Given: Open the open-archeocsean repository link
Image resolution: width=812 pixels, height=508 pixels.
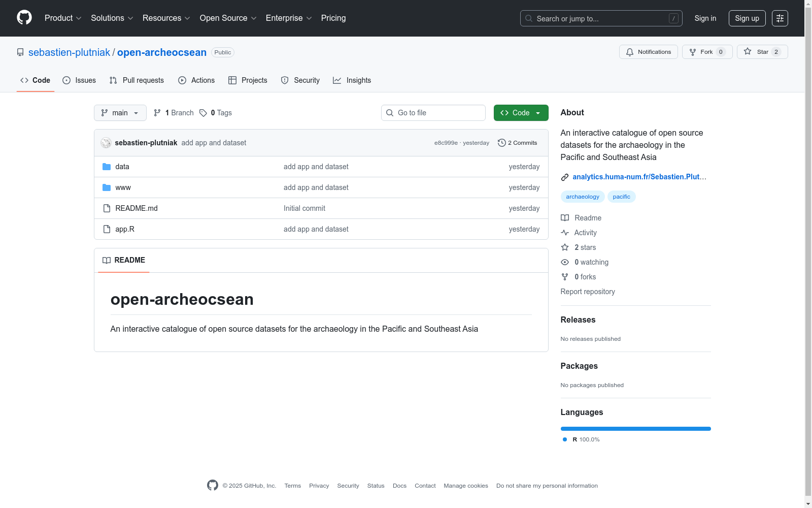Looking at the screenshot, I should coord(162,52).
